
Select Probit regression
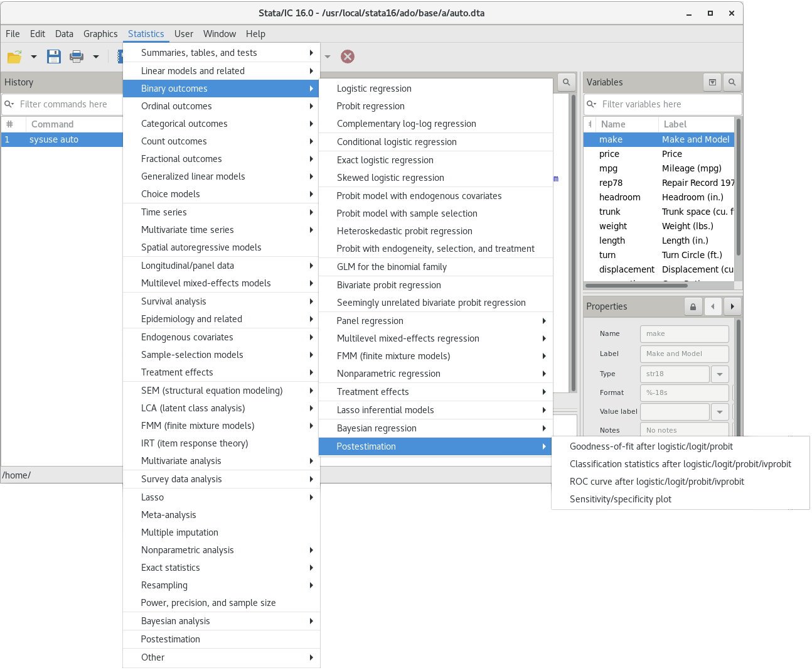435,106
